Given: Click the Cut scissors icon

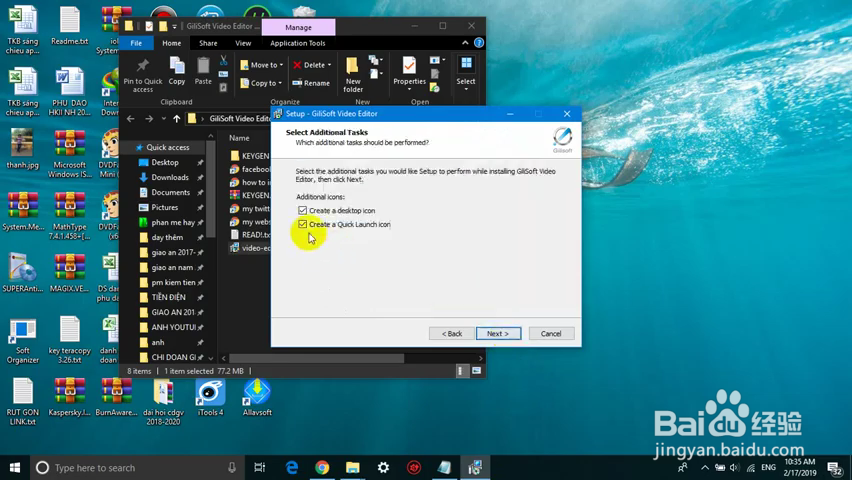Looking at the screenshot, I should pos(223,60).
